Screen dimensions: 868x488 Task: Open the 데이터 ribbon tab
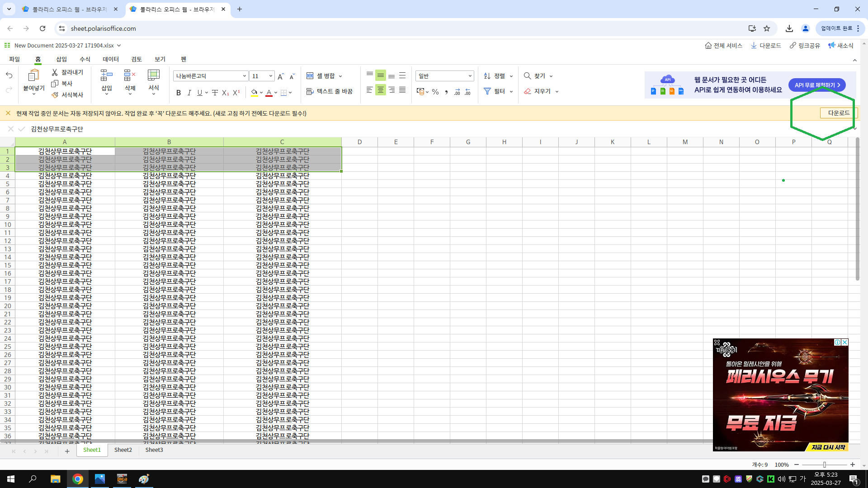coord(110,59)
